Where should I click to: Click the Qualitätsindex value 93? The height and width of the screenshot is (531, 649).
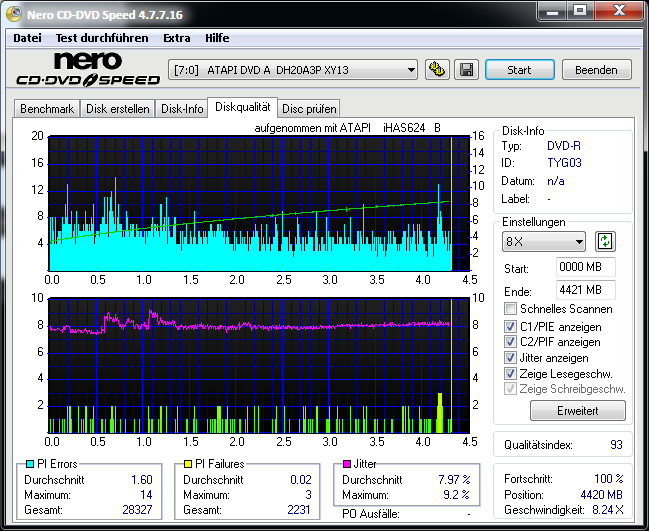point(616,445)
